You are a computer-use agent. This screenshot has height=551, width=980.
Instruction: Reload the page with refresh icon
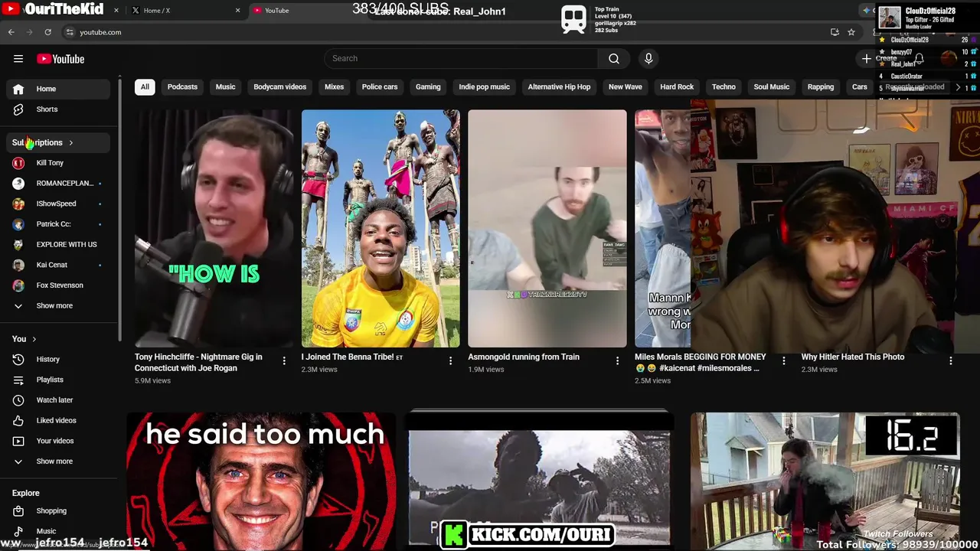[x=47, y=32]
